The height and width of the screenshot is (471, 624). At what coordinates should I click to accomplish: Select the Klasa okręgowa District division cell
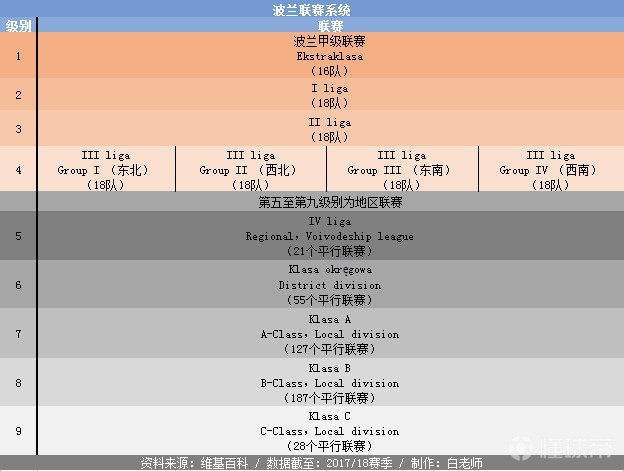(329, 285)
